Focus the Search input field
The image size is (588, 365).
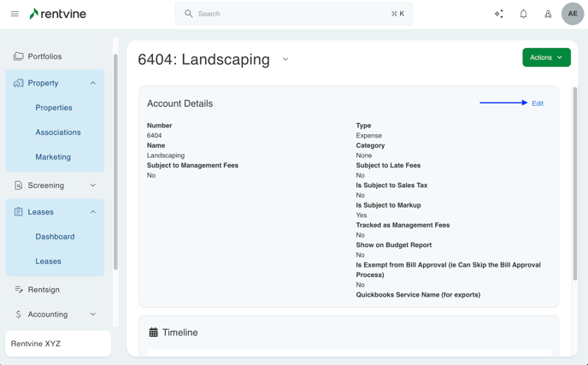click(x=291, y=14)
